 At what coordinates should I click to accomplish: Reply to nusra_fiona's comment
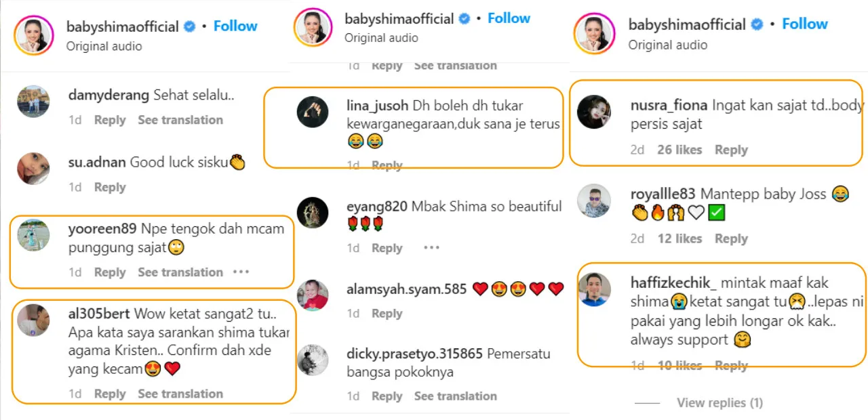pos(731,150)
